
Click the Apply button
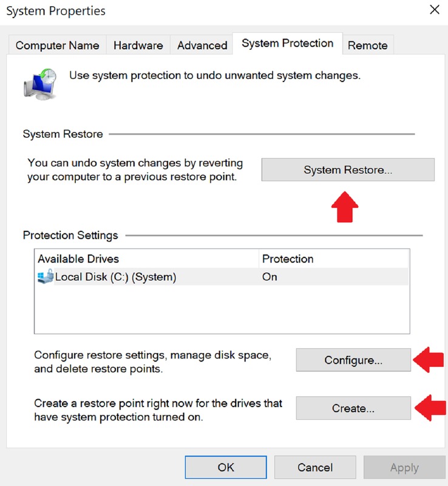(x=404, y=468)
